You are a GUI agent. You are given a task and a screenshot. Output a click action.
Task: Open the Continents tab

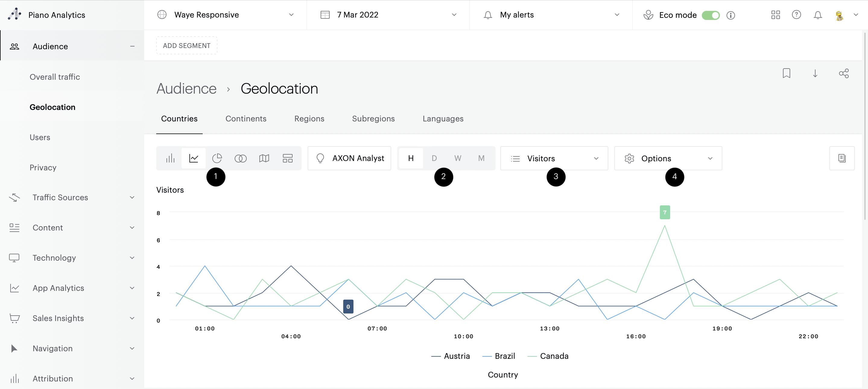coord(246,119)
